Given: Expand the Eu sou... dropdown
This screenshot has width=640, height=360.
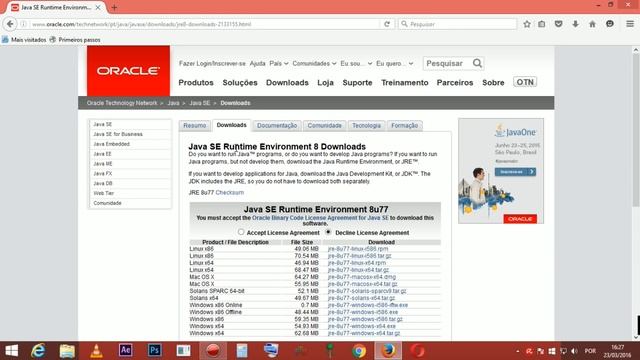Looking at the screenshot, I should [356, 63].
